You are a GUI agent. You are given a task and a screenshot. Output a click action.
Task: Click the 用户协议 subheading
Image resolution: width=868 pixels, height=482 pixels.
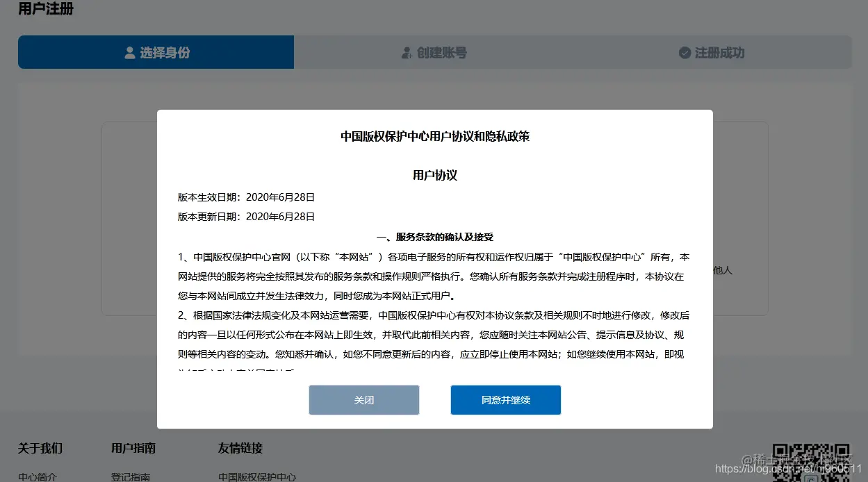[435, 175]
